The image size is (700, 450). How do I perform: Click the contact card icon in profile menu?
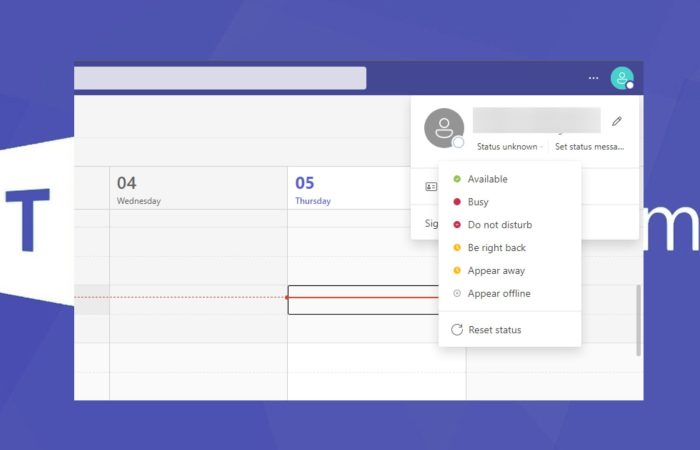pyautogui.click(x=431, y=187)
